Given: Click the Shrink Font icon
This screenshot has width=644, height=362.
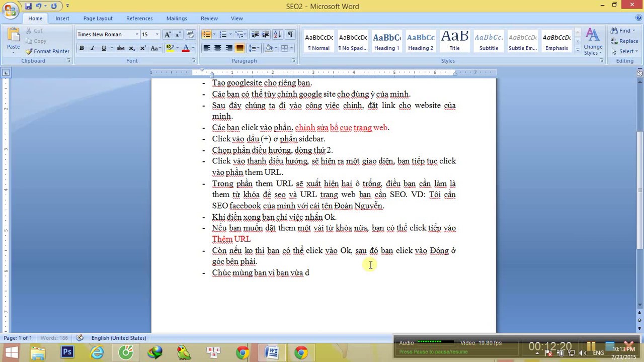Looking at the screenshot, I should click(x=178, y=34).
